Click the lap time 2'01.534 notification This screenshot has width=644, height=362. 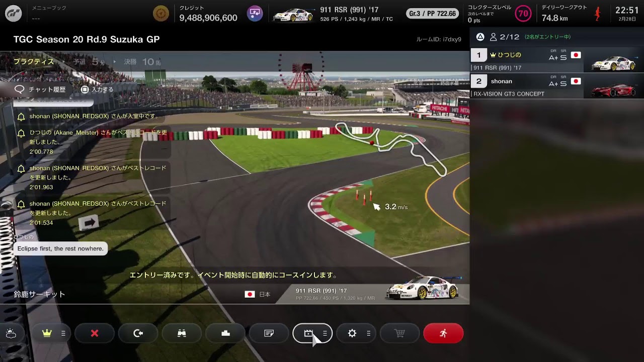[41, 223]
